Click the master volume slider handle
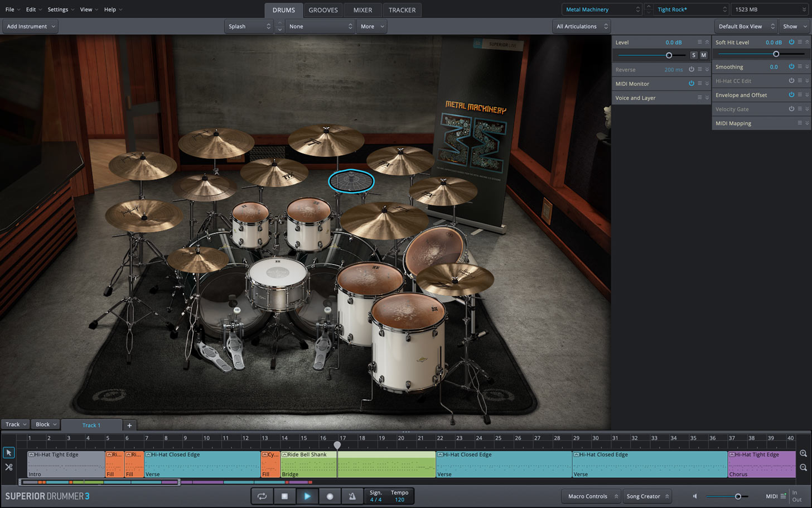Viewport: 812px width, 508px height. pos(738,496)
